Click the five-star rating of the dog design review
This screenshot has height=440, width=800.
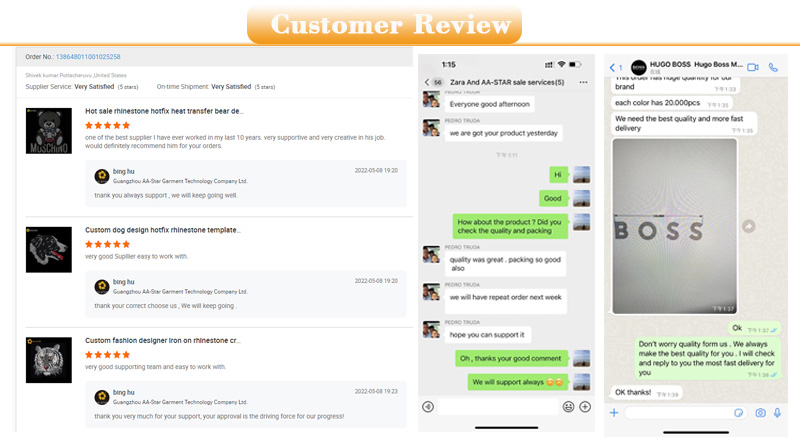[108, 244]
